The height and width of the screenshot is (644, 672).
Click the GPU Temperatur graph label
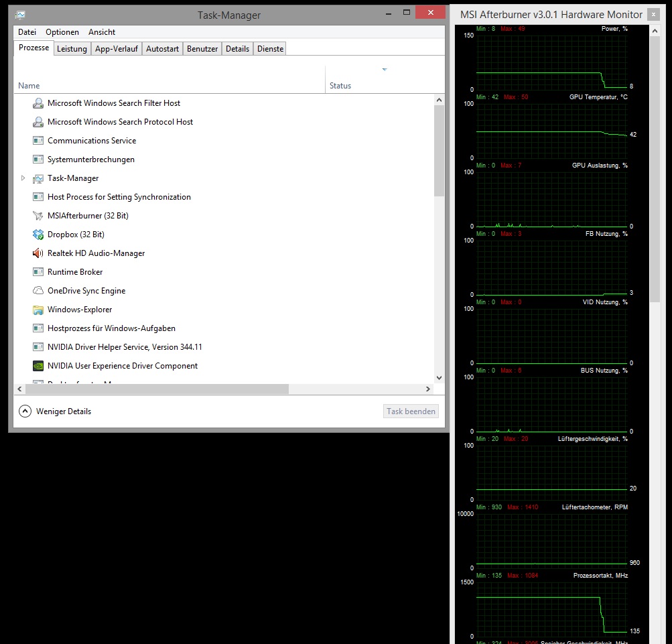tap(598, 97)
